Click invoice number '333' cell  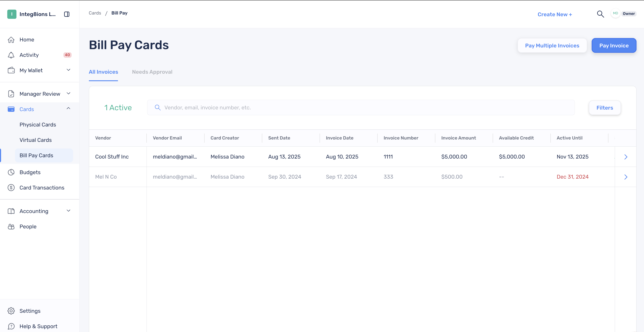(x=388, y=177)
